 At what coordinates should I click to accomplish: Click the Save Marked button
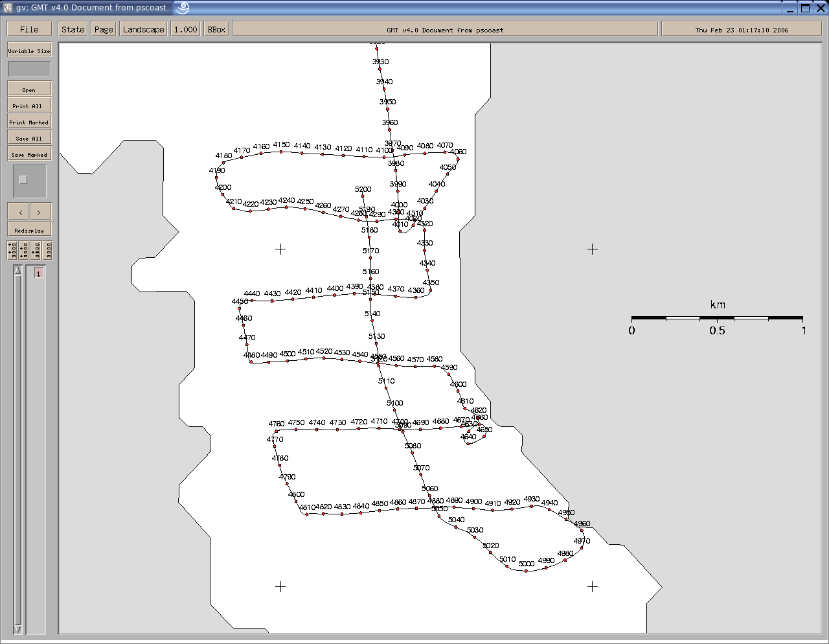[29, 154]
